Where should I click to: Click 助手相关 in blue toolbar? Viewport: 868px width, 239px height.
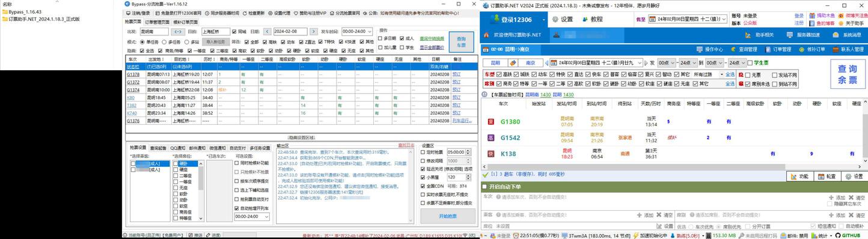click(x=760, y=35)
